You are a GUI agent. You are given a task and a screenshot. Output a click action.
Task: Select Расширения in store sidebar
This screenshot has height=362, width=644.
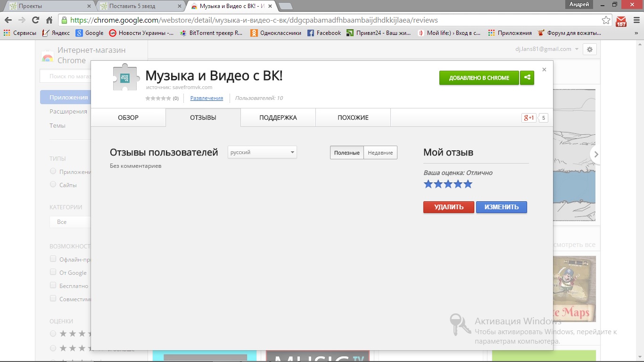pyautogui.click(x=68, y=111)
